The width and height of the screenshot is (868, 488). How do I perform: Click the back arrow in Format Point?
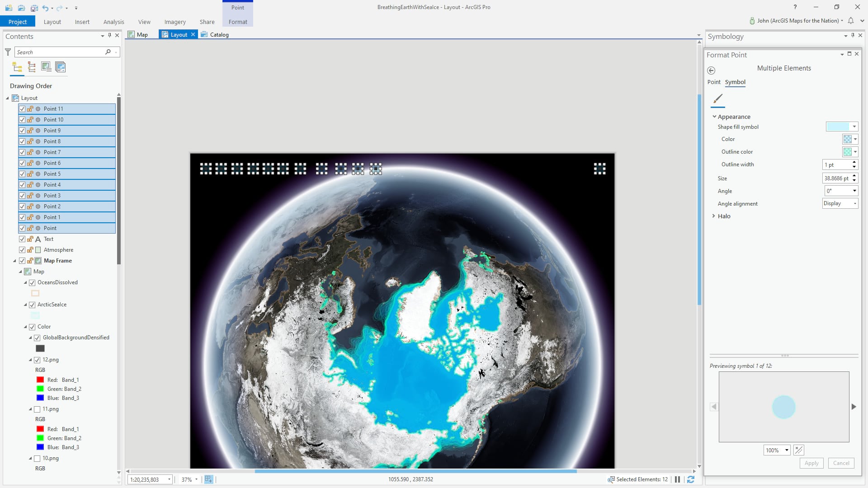click(711, 70)
